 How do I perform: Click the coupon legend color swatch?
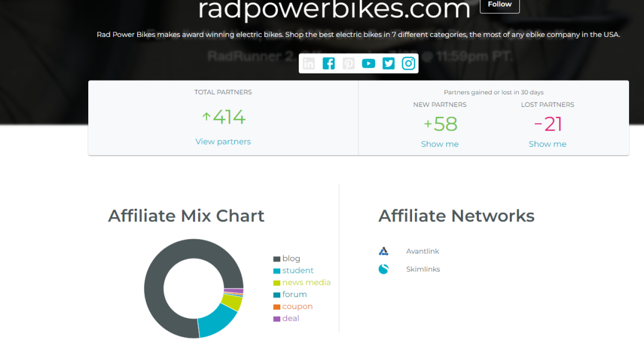[277, 307]
